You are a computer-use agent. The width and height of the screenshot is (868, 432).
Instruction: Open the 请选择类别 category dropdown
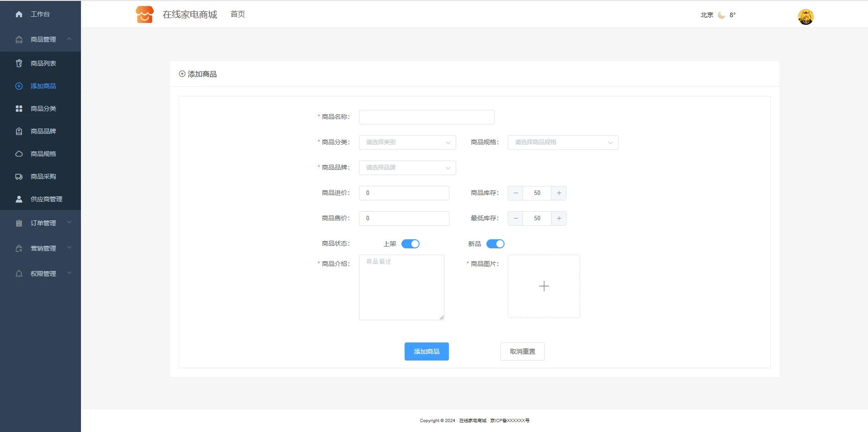coord(407,142)
